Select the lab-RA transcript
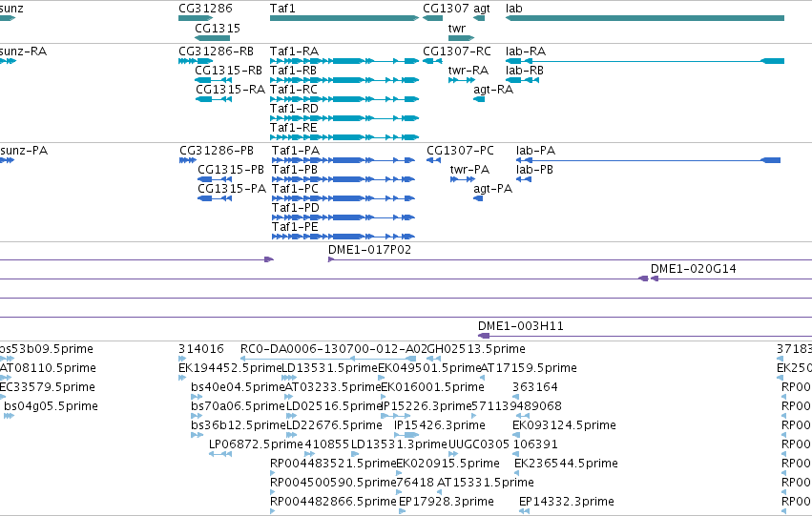The image size is (812, 516). click(x=645, y=61)
